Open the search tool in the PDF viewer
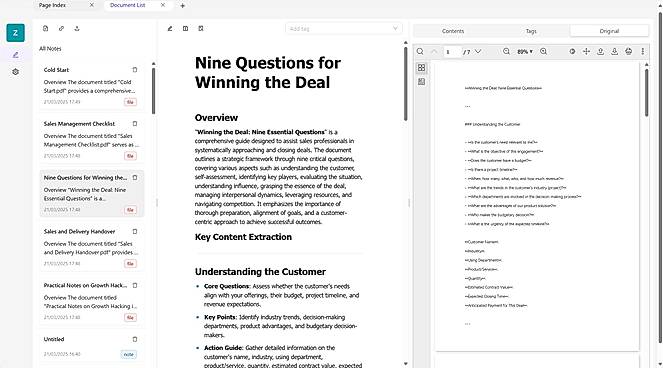Screen dimensions: 663x368 [x=420, y=51]
